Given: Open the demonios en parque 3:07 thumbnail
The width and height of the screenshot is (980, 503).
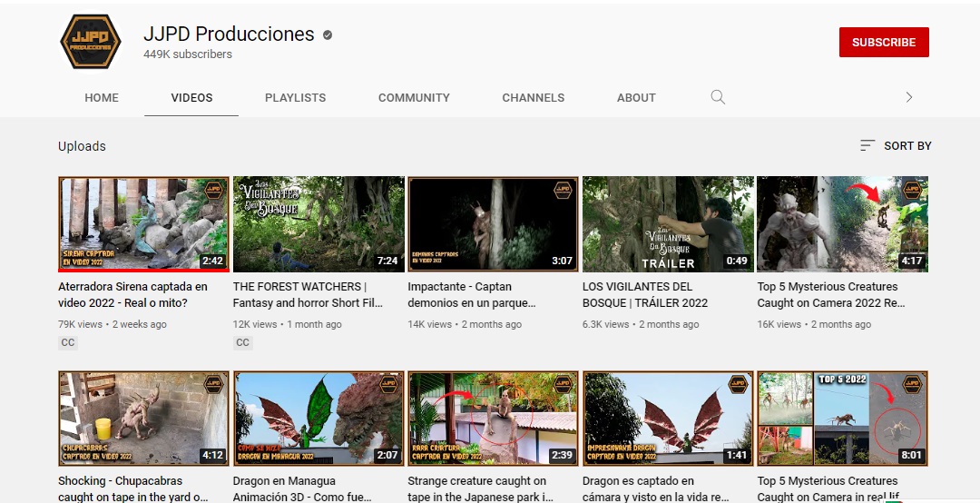Looking at the screenshot, I should [x=493, y=224].
